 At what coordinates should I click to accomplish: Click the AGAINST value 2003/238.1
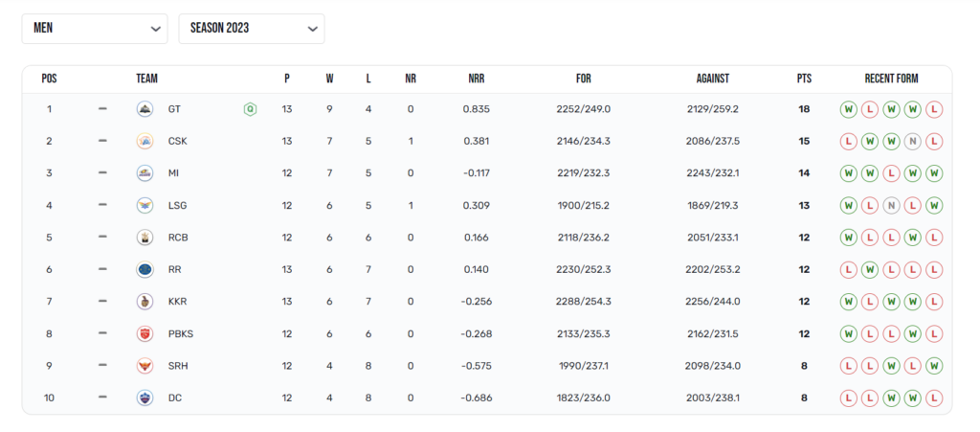click(712, 398)
